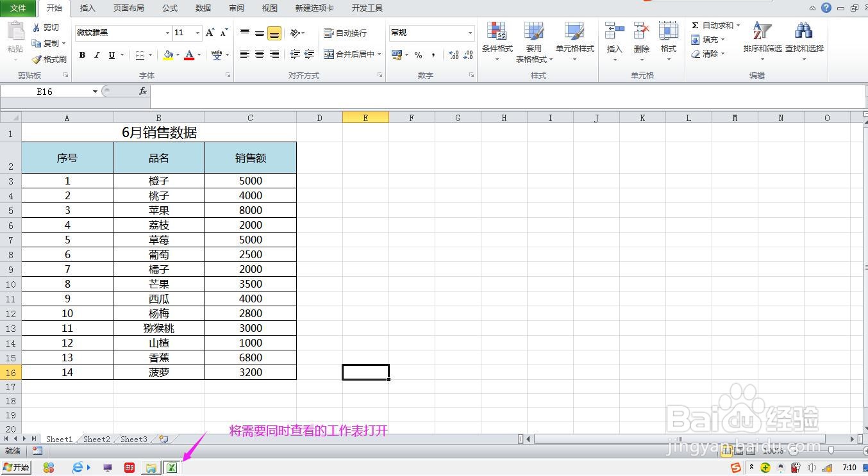Open Find and Select (查找和选择) binoculars
Image resolution: width=868 pixels, height=476 pixels.
[804, 42]
